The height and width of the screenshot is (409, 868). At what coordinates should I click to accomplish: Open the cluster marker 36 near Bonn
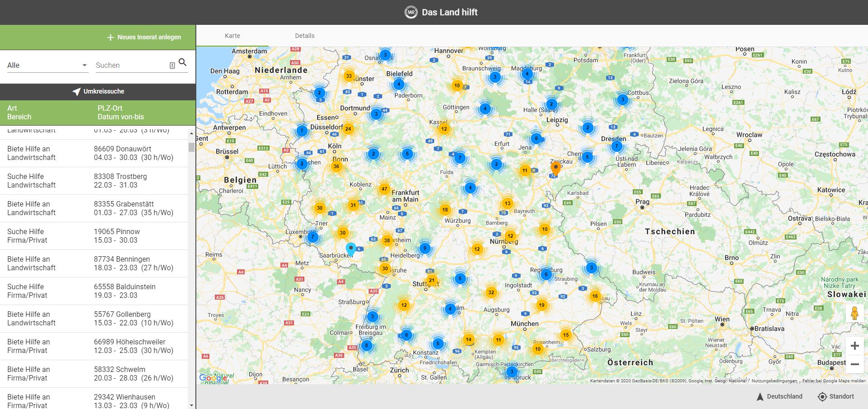(336, 166)
